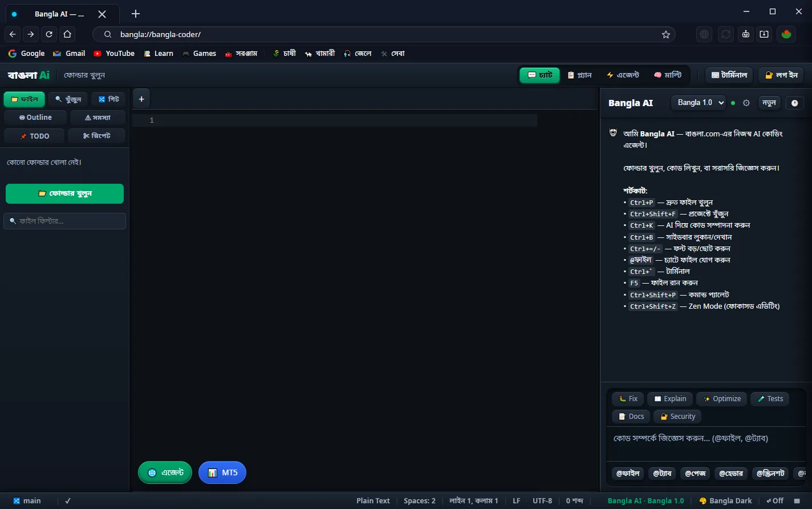Open the downloads icon in browser toolbar
Screen dimensions: 812x509
pos(764,34)
